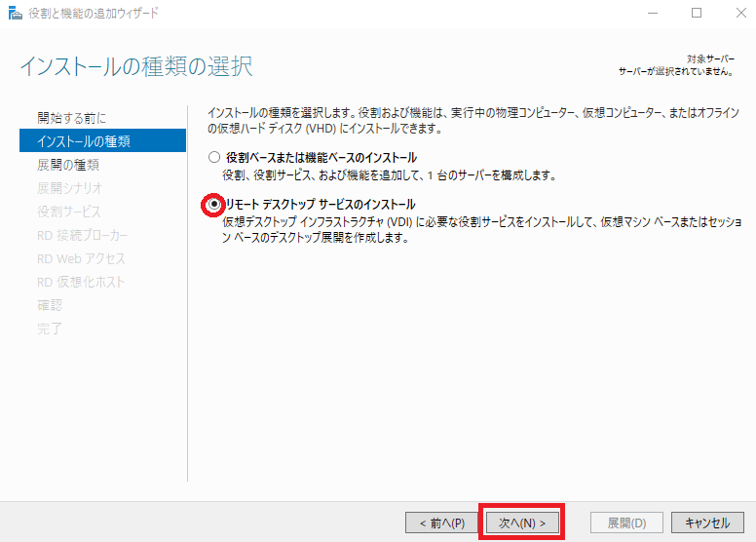Click the インストールの種類の選択 heading
This screenshot has height=542, width=756.
136,66
